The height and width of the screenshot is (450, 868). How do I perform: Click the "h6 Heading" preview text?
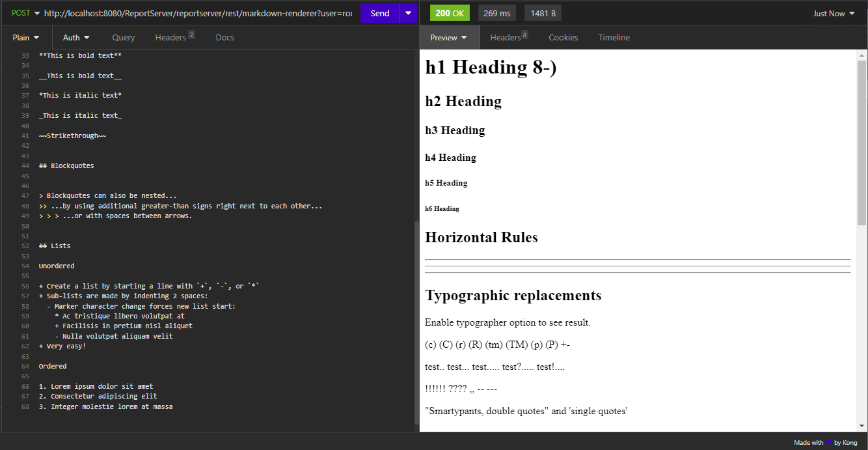442,208
